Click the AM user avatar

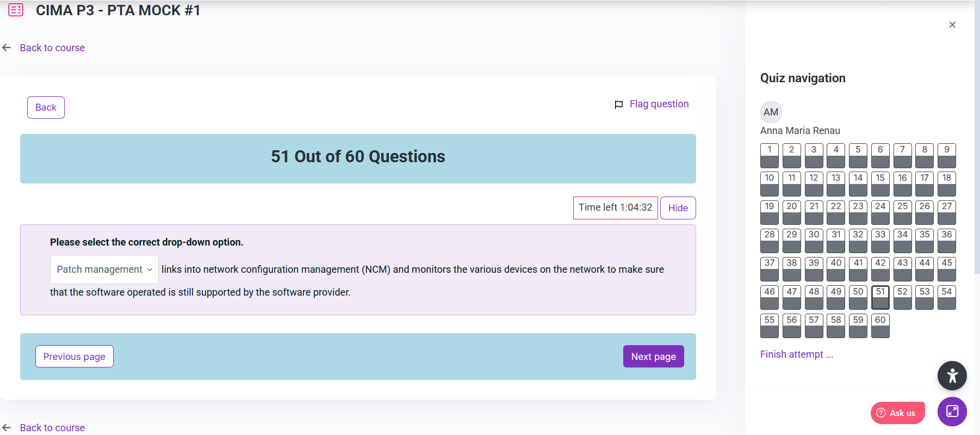coord(771,112)
